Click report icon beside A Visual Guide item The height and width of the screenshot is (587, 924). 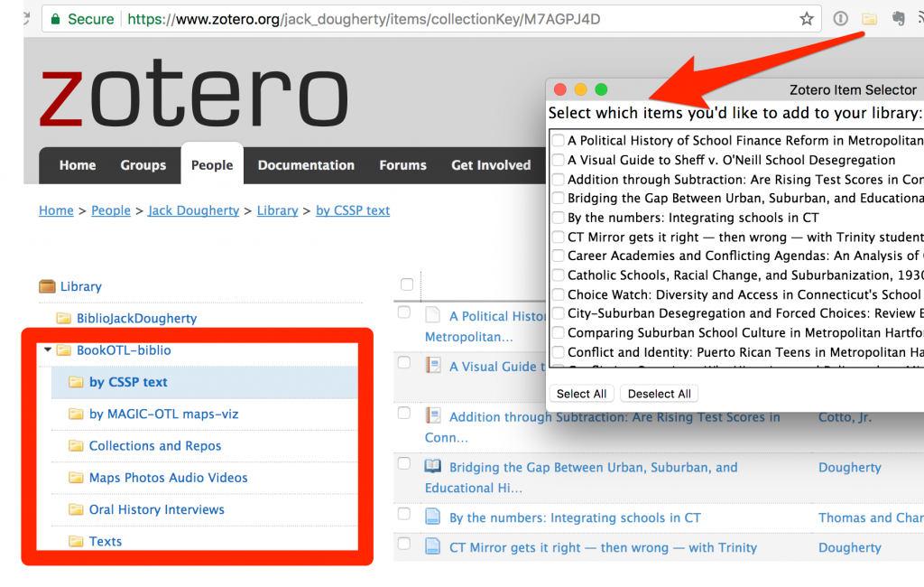click(x=432, y=365)
